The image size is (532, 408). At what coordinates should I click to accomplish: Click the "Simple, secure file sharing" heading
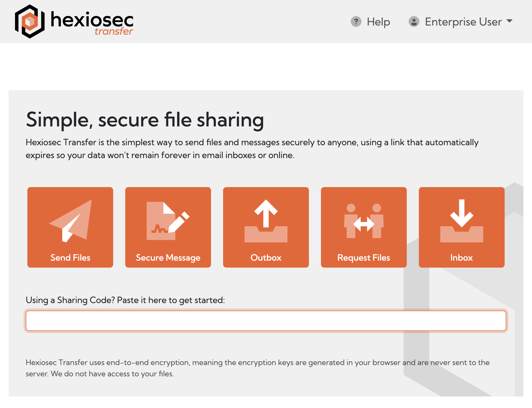pos(145,120)
